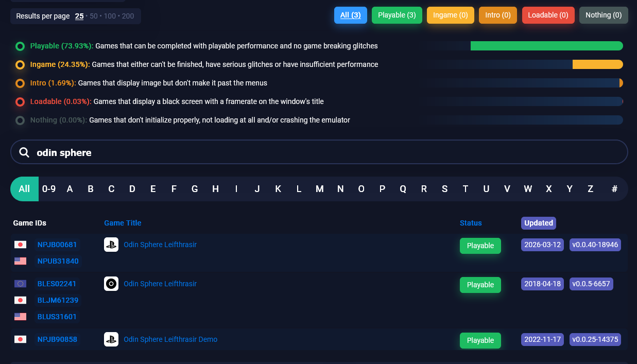The width and height of the screenshot is (637, 364).
Task: Filter results by Nothing (0)
Action: point(604,15)
